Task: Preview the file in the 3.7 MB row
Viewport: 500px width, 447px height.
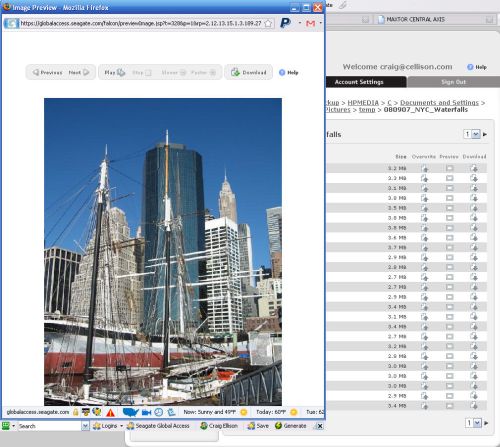Action: pyautogui.click(x=450, y=248)
